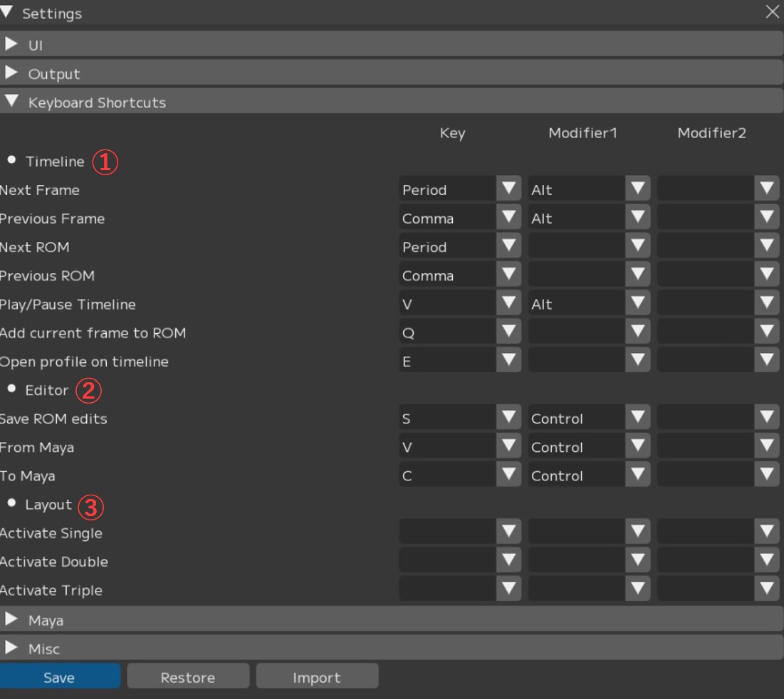Expand the Misc settings section
The height and width of the screenshot is (699, 784).
pyautogui.click(x=11, y=648)
